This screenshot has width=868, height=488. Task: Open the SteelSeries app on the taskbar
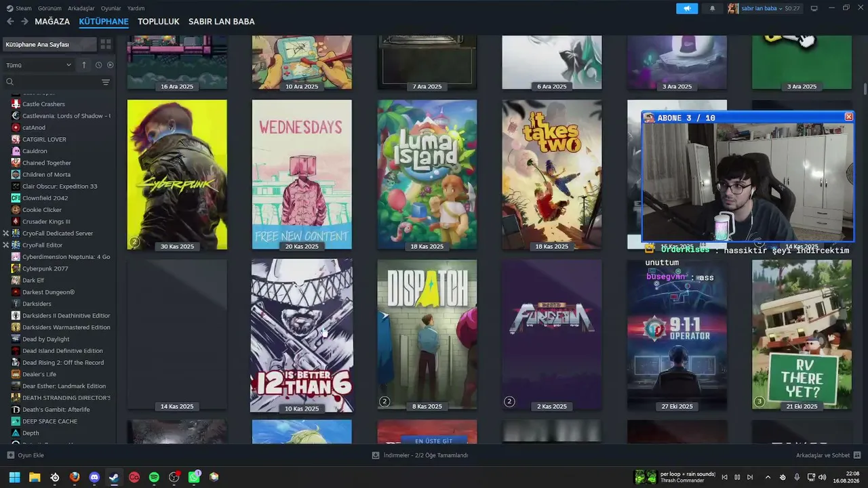[x=55, y=477]
